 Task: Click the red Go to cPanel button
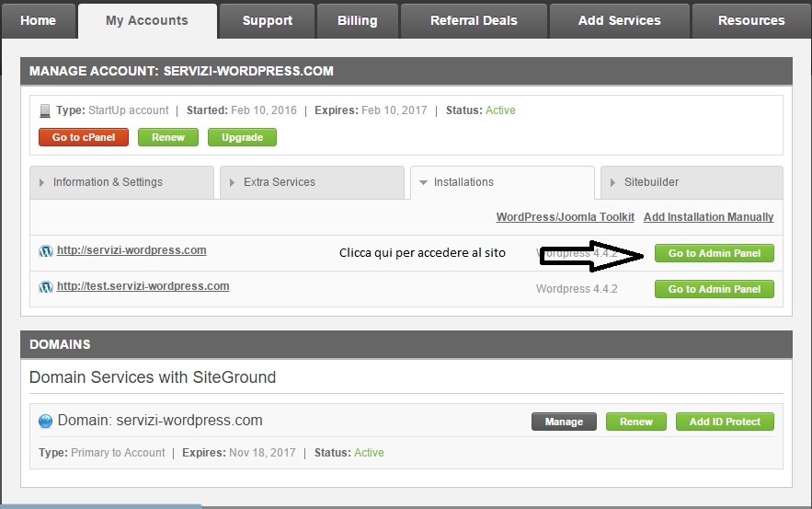point(84,137)
